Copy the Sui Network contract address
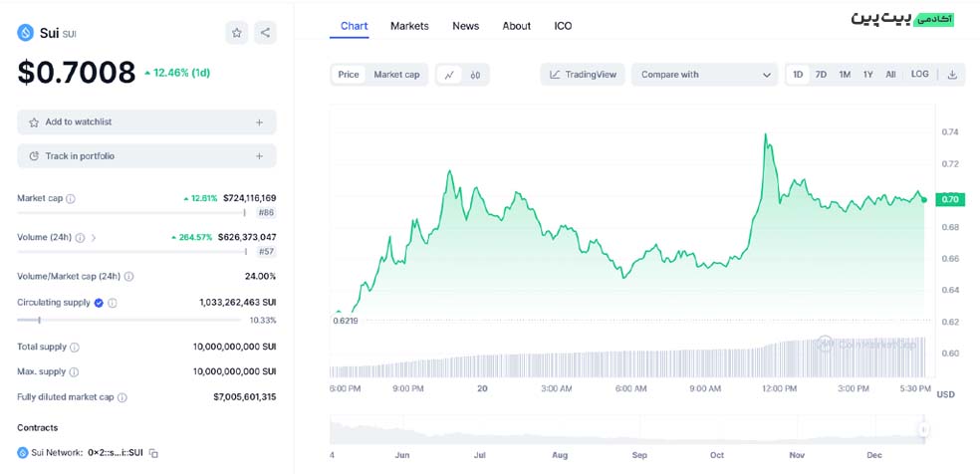The image size is (980, 474). [154, 453]
